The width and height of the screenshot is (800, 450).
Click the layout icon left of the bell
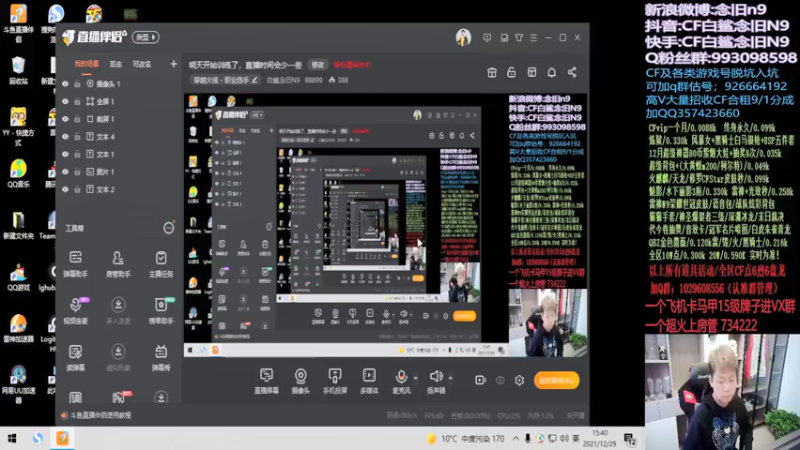pyautogui.click(x=532, y=72)
